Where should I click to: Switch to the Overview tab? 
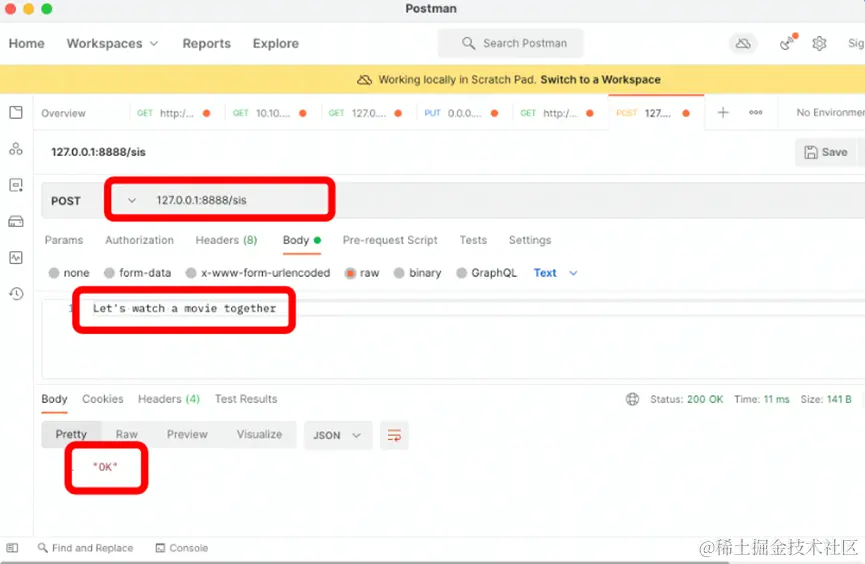(x=63, y=113)
